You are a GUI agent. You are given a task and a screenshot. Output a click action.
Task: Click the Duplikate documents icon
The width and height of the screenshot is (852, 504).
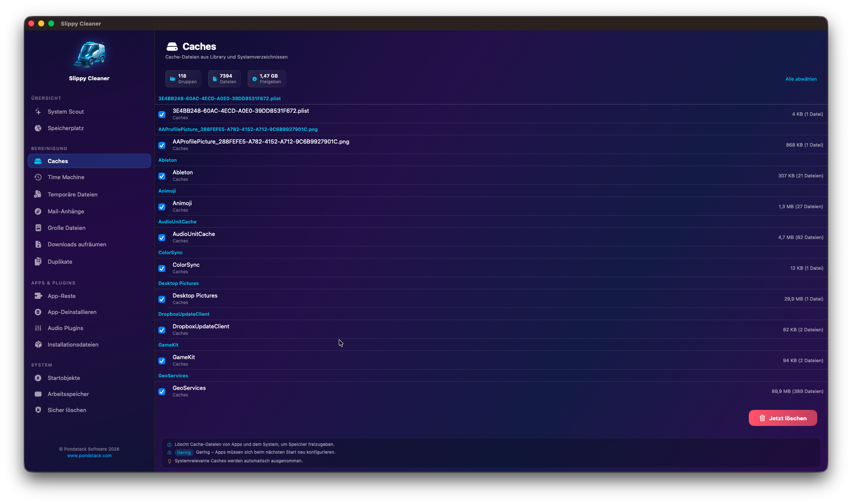[38, 262]
